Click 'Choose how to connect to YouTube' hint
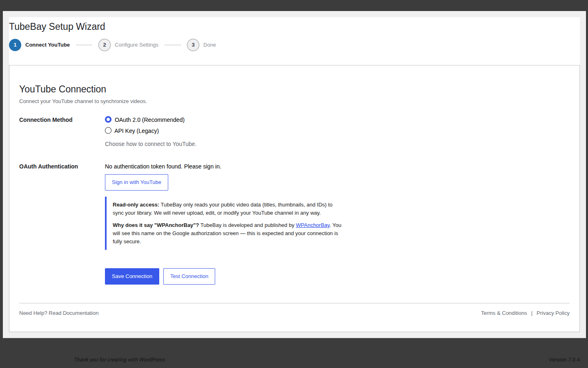588x368 pixels. [151, 144]
